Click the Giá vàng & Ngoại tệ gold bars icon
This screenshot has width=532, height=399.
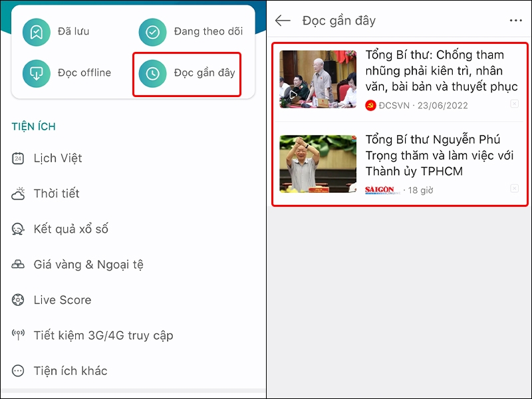(18, 264)
